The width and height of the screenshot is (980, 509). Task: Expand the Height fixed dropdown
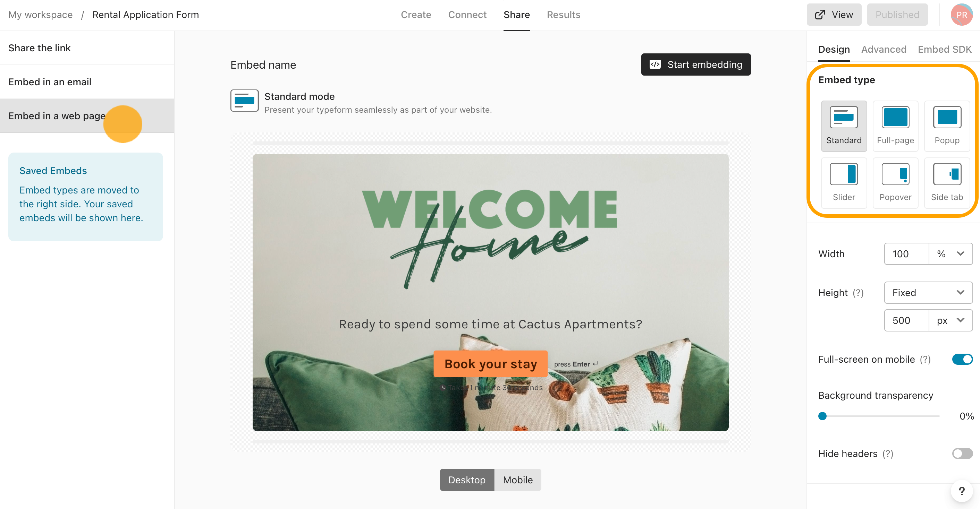point(928,292)
